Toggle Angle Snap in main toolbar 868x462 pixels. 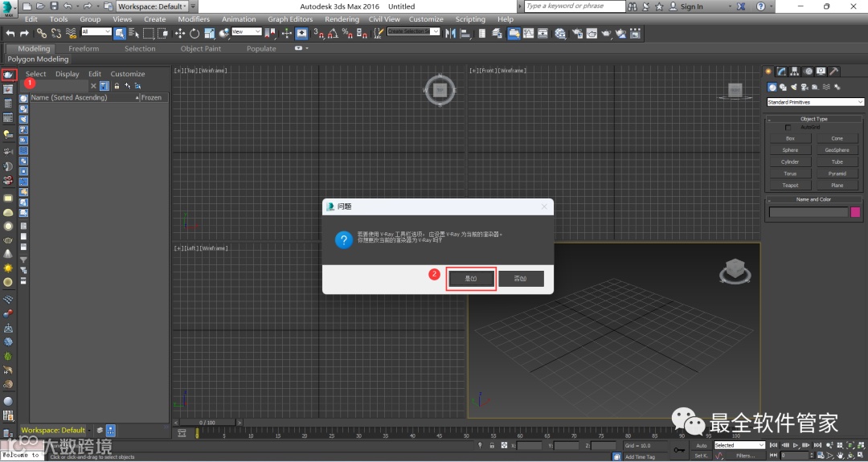pyautogui.click(x=333, y=34)
